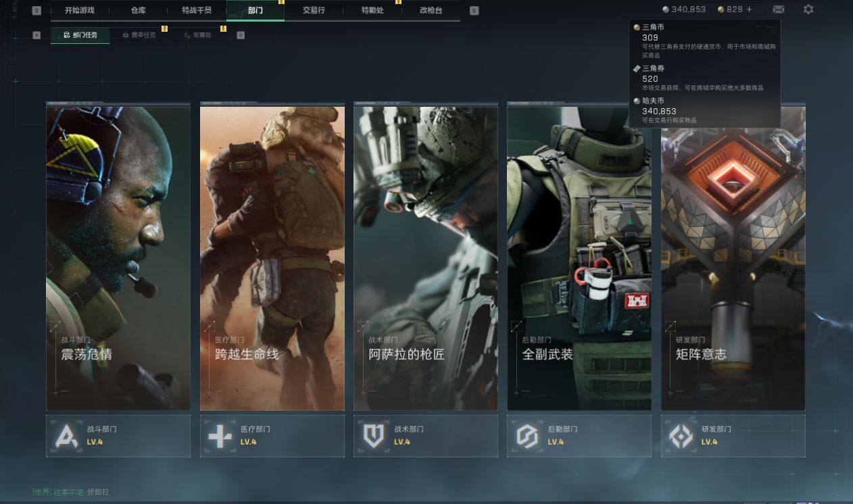Open the 跨越生命线 mission card
Image resolution: width=853 pixels, height=504 pixels.
tap(272, 256)
